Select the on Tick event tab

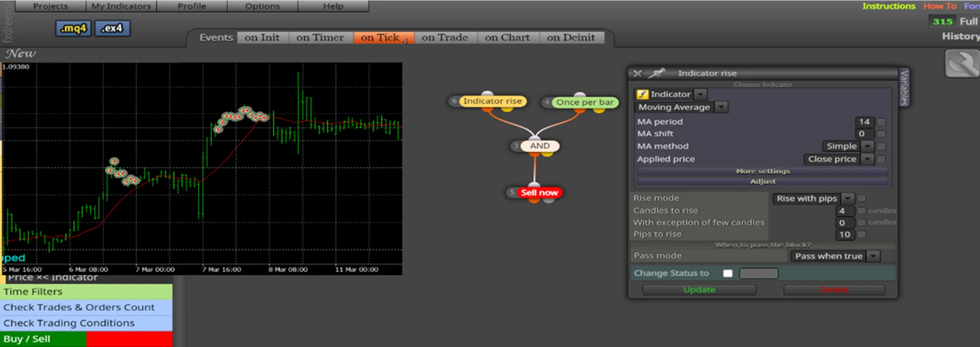(384, 38)
